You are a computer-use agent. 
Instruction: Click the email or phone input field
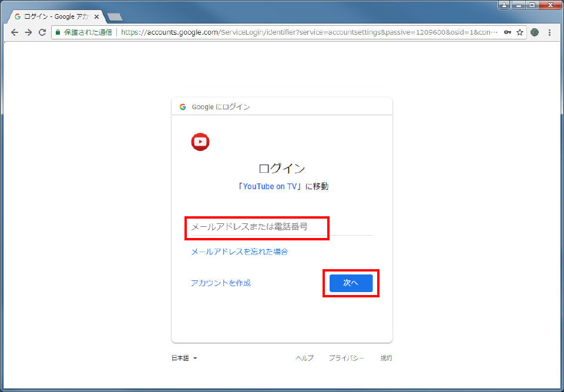click(x=281, y=227)
